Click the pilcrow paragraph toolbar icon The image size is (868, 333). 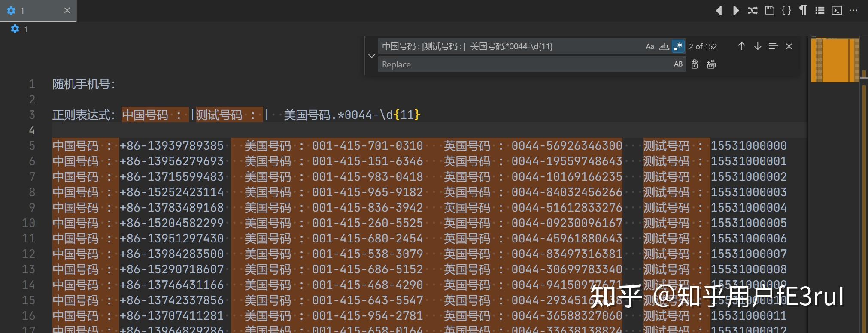tap(803, 10)
